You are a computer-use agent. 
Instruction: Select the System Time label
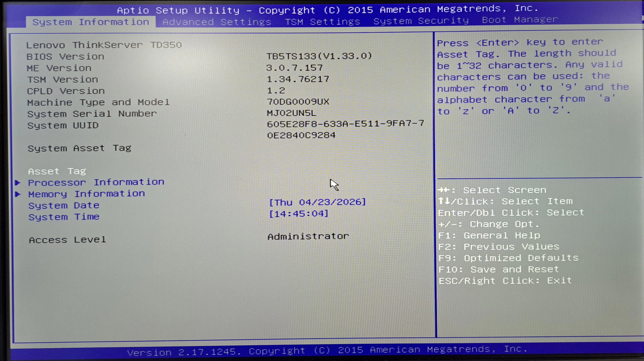tap(64, 217)
